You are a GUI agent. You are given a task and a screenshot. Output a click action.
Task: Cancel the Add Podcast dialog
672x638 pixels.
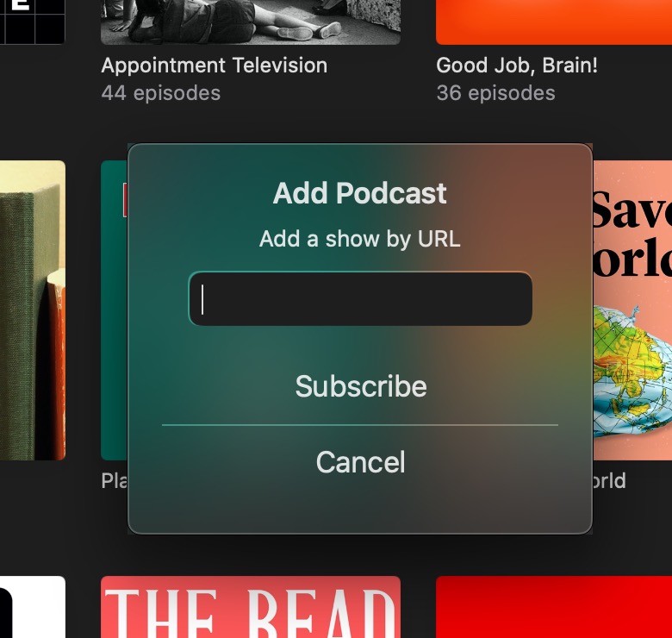[360, 462]
